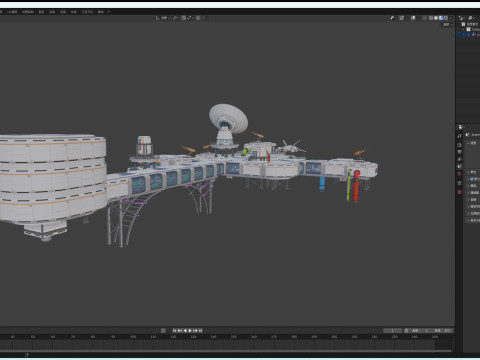This screenshot has height=360, width=480.
Task: Open the World properties tab
Action: pyautogui.click(x=459, y=173)
